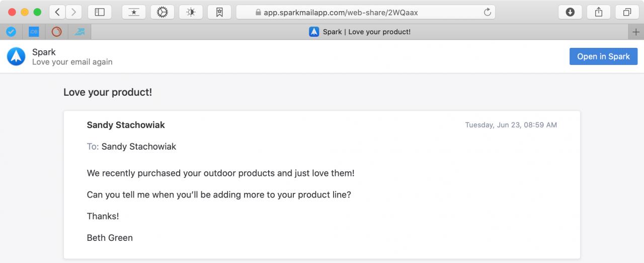The height and width of the screenshot is (263, 644).
Task: Open the orange circle pinned tab
Action: [x=57, y=32]
